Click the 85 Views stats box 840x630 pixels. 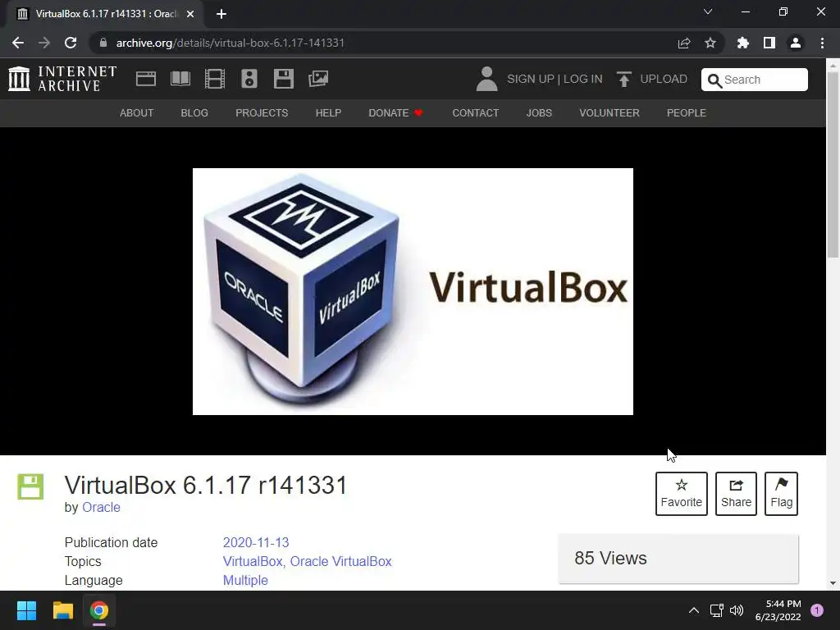tap(678, 558)
